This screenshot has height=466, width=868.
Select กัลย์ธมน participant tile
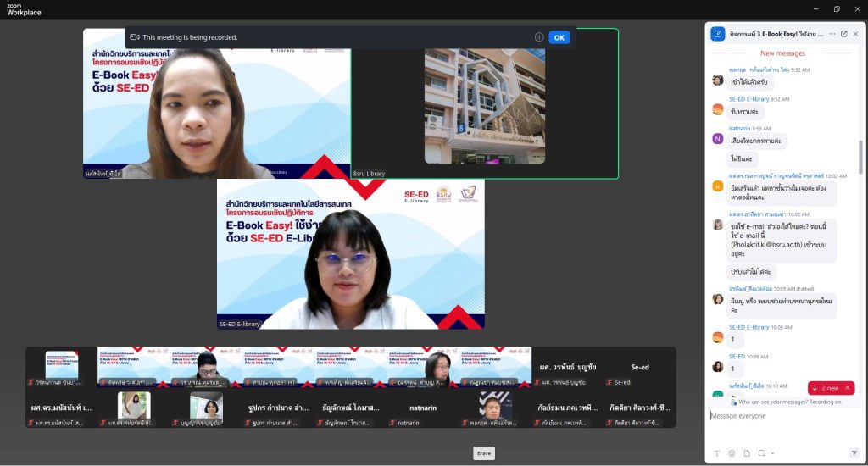coord(568,409)
